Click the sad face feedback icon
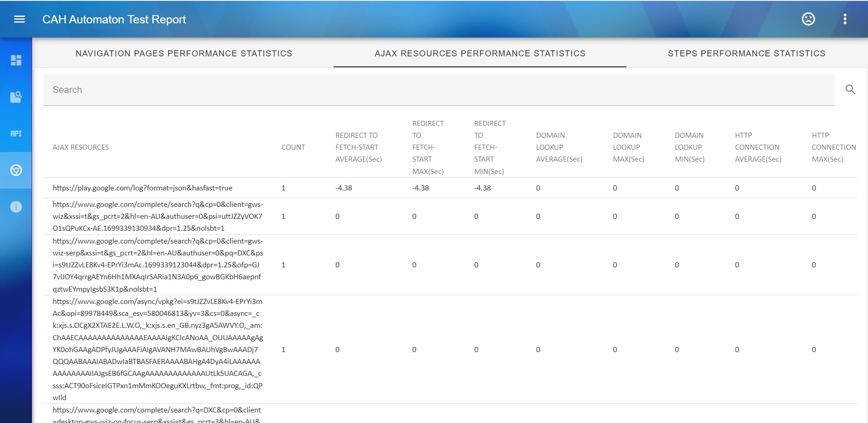The width and height of the screenshot is (868, 423). coord(808,19)
